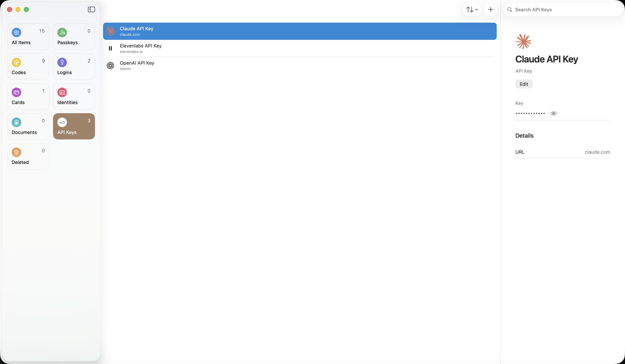625x364 pixels.
Task: Click the API Key type label
Action: pos(524,71)
